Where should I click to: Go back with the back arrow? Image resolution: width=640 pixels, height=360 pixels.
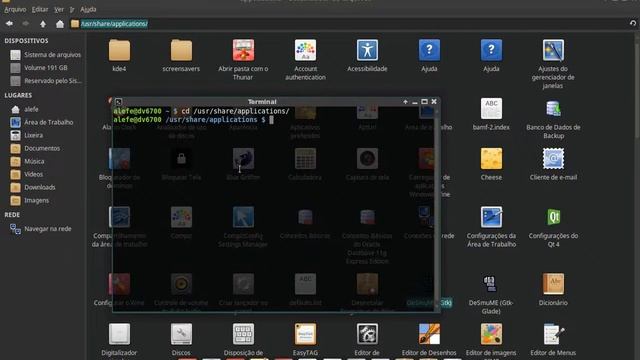click(x=9, y=24)
